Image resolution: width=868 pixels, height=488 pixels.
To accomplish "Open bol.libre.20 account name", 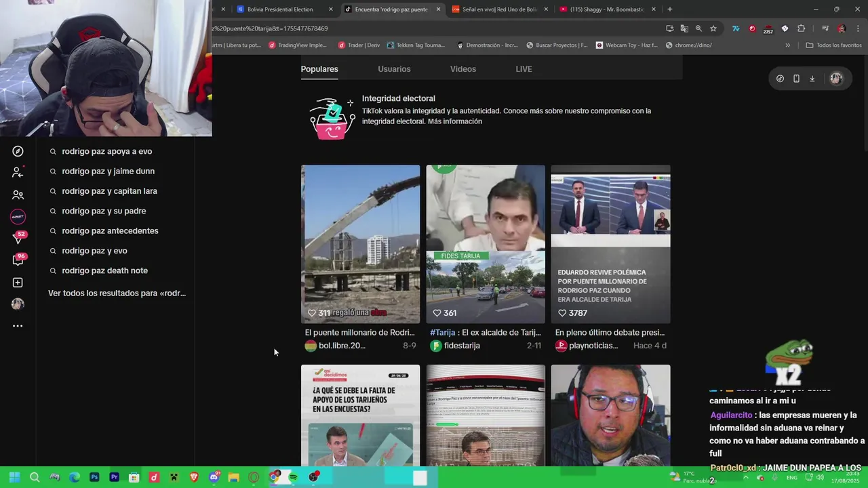I will point(342,346).
